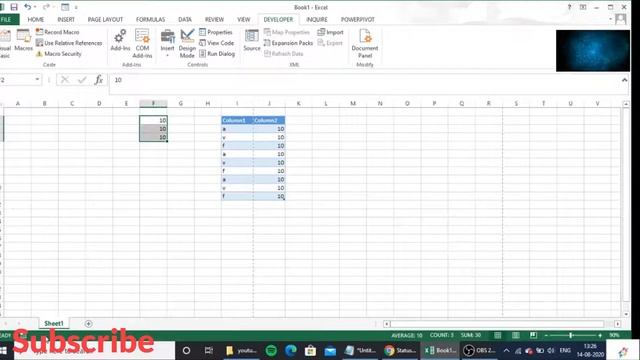Click XML Import
Image resolution: width=640 pixels, height=360 pixels.
point(331,32)
